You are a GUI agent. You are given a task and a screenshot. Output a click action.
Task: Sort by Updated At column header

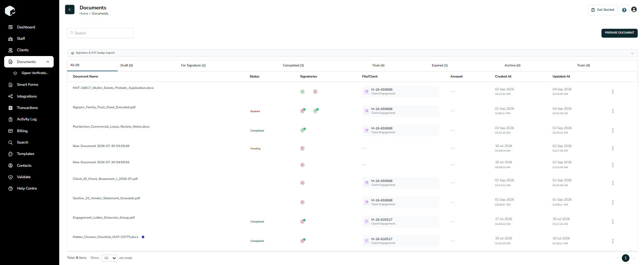pyautogui.click(x=561, y=76)
